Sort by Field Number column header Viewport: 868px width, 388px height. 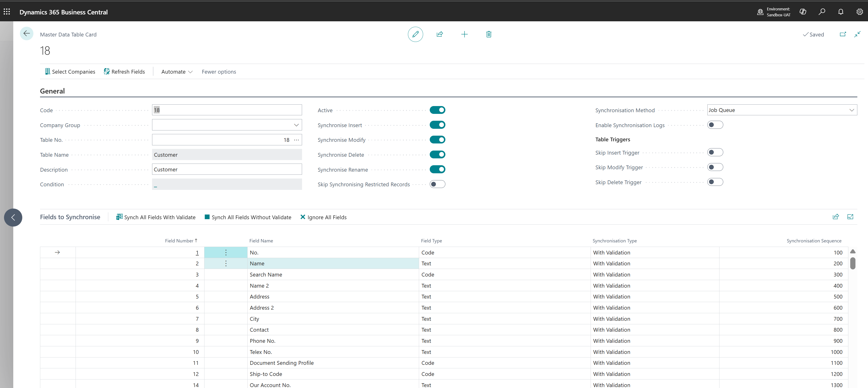181,241
